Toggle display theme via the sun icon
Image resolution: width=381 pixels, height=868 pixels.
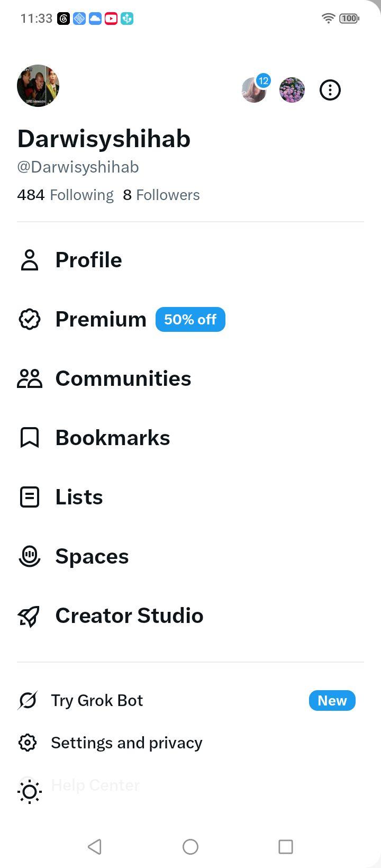click(30, 792)
